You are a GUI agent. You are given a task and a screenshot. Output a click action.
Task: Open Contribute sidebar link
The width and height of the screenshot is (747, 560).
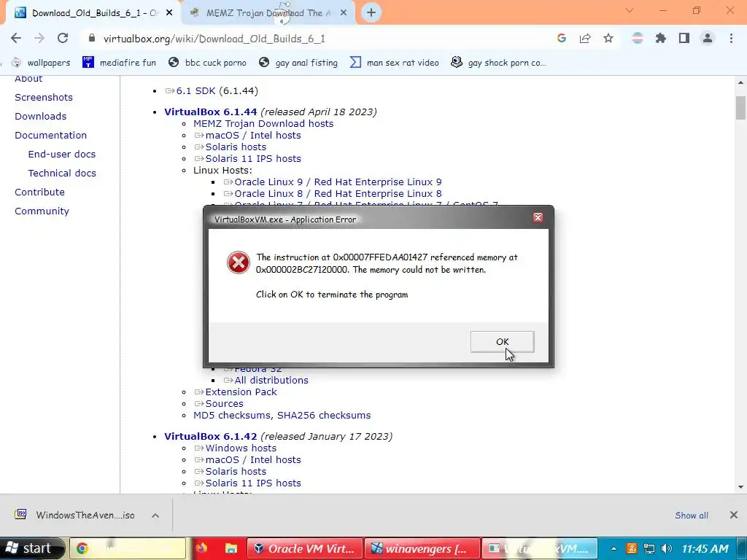tap(39, 192)
